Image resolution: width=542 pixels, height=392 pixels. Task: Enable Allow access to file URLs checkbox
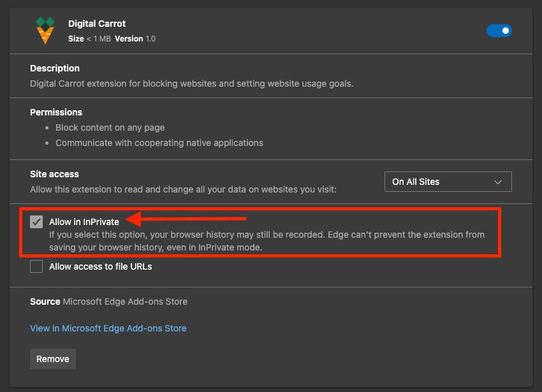36,266
